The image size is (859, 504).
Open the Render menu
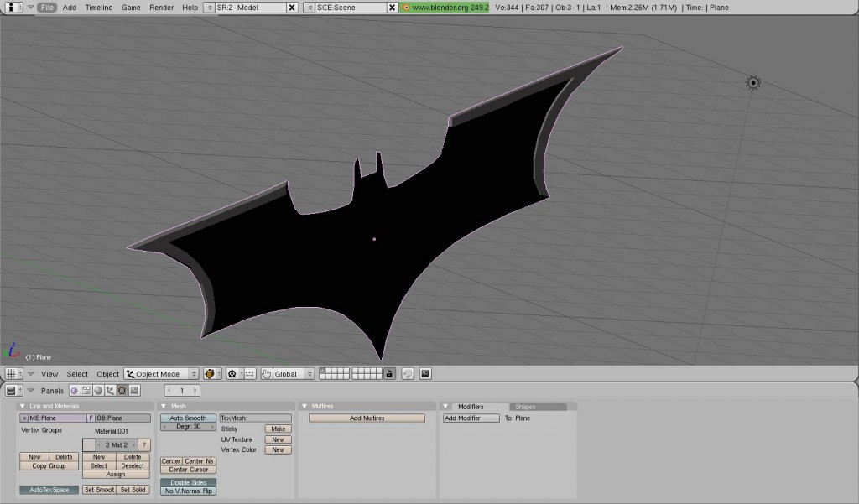159,7
